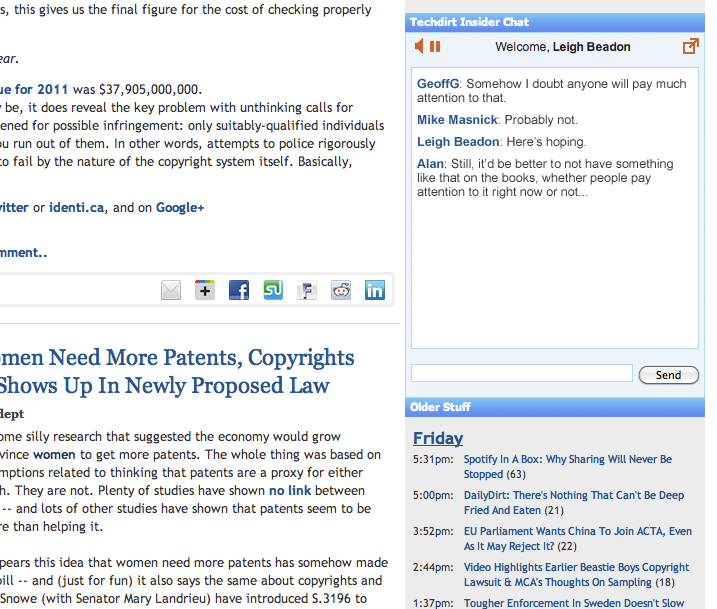Click the 3:52pm timestamp

[433, 531]
